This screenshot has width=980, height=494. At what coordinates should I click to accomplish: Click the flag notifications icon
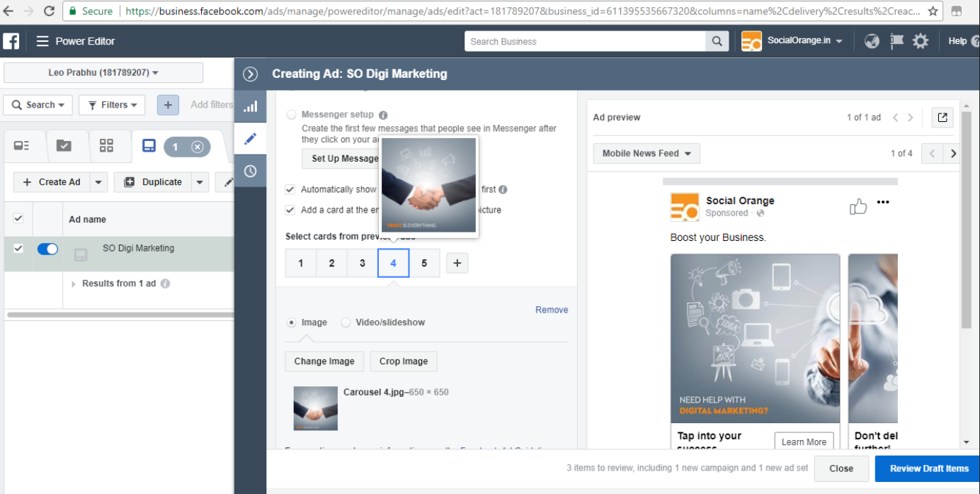coord(896,40)
